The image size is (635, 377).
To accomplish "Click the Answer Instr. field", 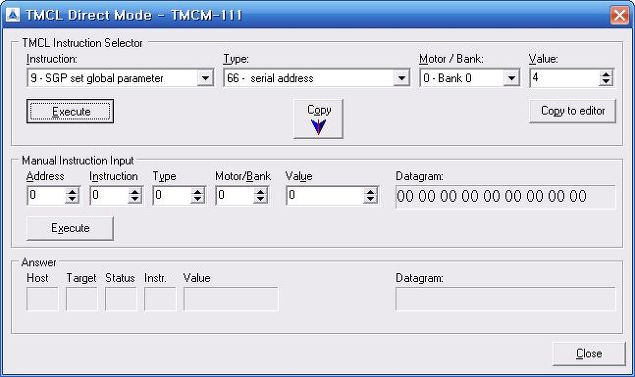I will click(160, 299).
